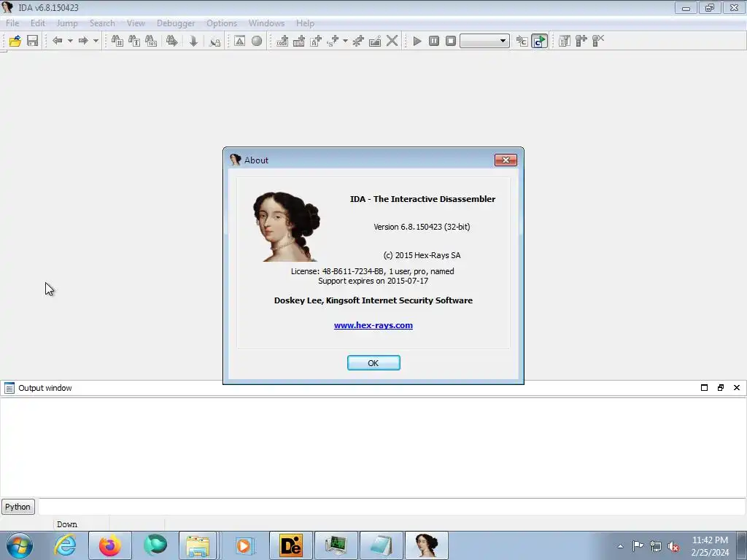Open the debugger selection combo box
This screenshot has height=560, width=747.
coord(484,41)
